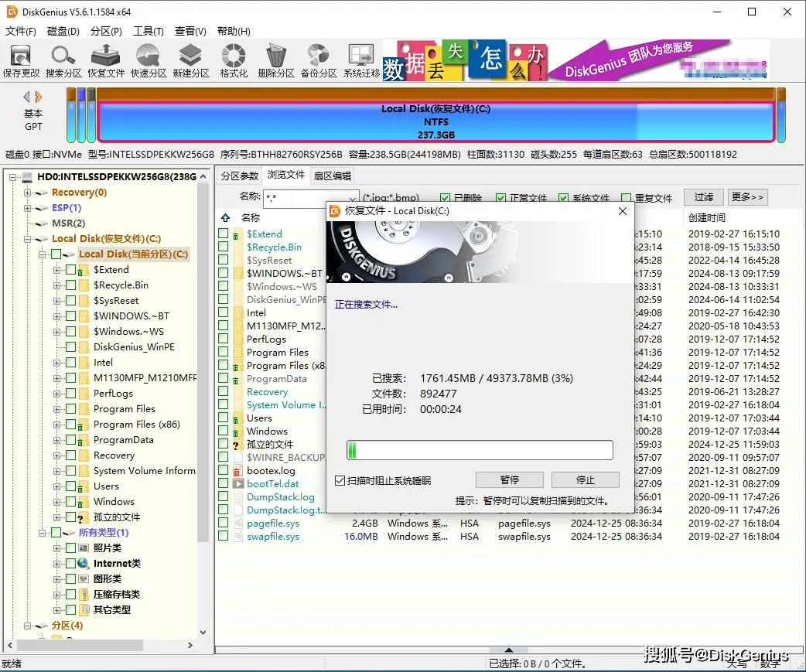Screen dimensions: 806x672
Task: Open the 搜索分区 magnifier tool
Action: coord(63,61)
